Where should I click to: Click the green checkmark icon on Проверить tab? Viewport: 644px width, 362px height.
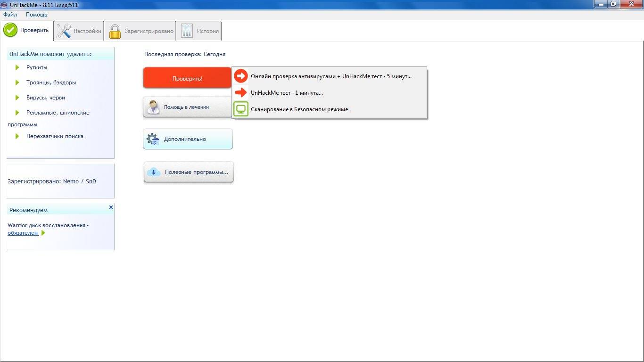click(10, 30)
